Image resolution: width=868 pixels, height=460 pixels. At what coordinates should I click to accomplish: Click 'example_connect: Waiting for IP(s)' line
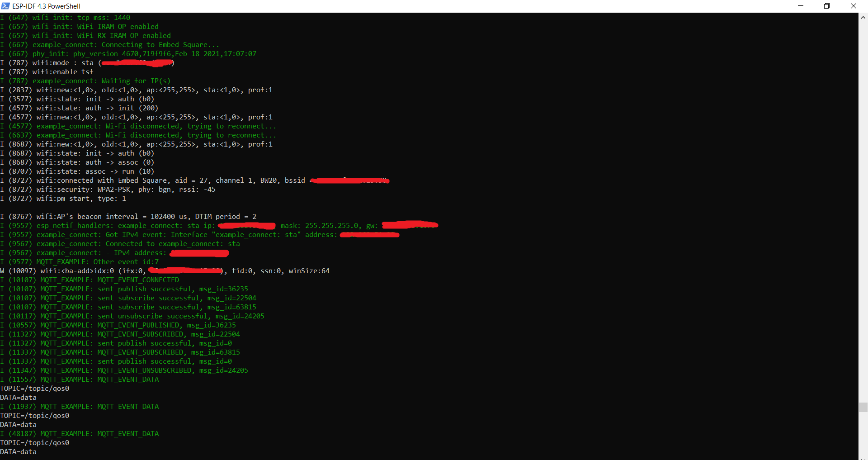(x=85, y=81)
